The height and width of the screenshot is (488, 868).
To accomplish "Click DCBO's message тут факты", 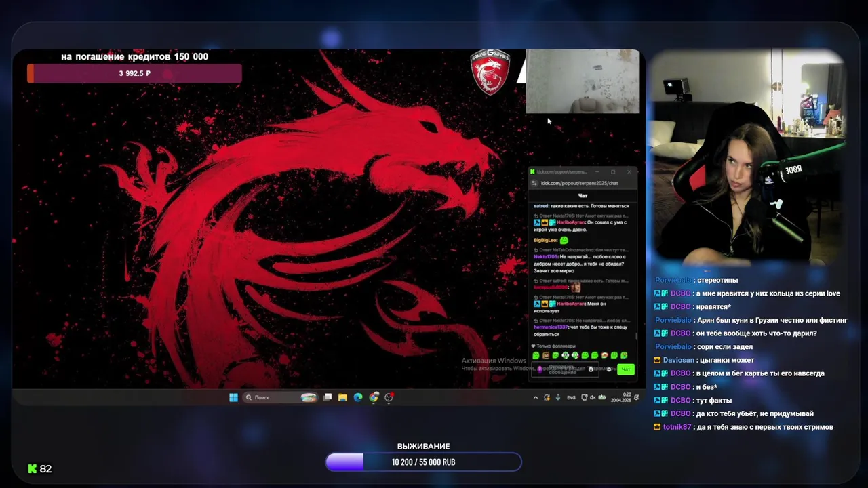I will pyautogui.click(x=714, y=400).
